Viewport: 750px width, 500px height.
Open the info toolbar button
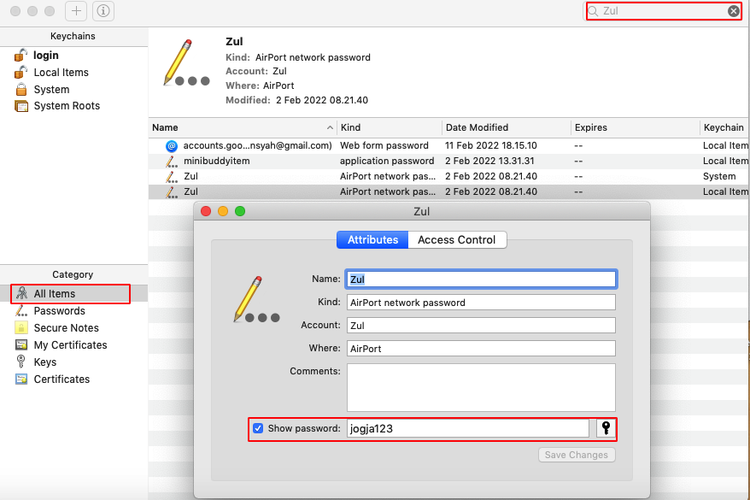coord(103,11)
